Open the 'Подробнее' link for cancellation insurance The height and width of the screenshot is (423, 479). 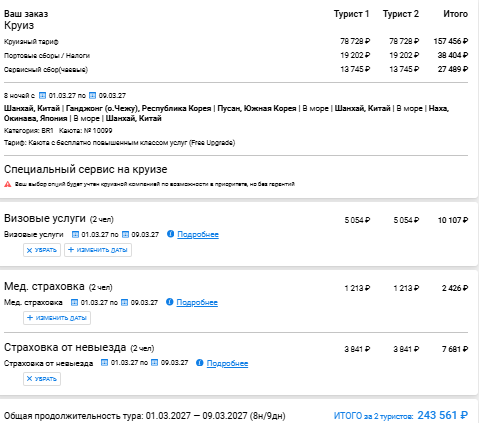227,363
